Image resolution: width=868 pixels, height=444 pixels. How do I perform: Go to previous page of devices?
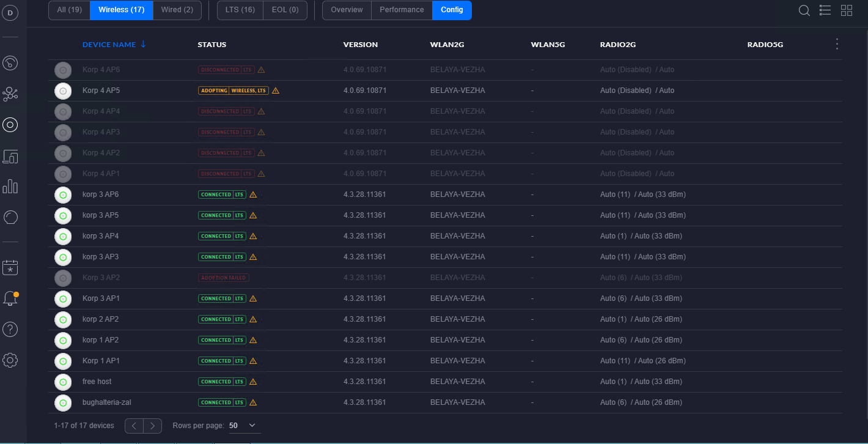tap(134, 426)
